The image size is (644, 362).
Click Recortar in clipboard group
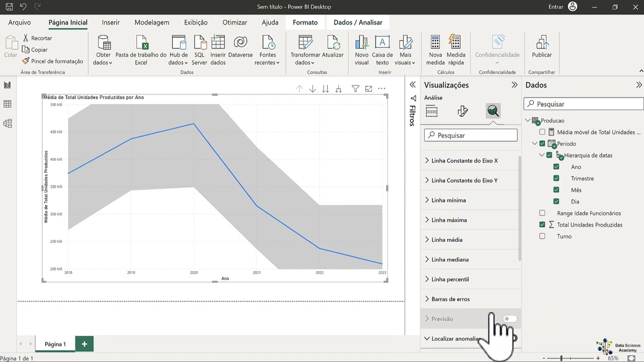(37, 38)
